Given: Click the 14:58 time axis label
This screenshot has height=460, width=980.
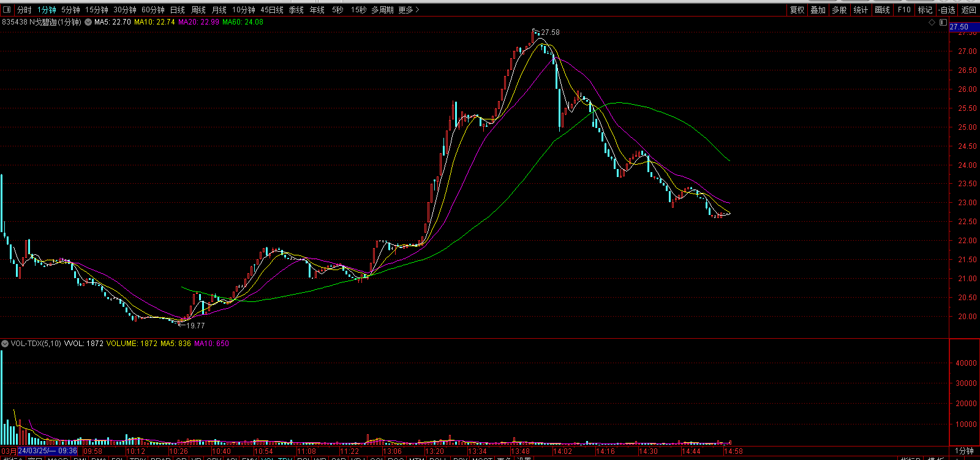Looking at the screenshot, I should 734,451.
